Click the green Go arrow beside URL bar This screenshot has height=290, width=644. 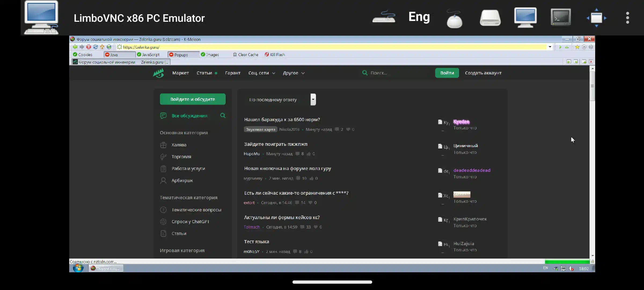pyautogui.click(x=560, y=47)
